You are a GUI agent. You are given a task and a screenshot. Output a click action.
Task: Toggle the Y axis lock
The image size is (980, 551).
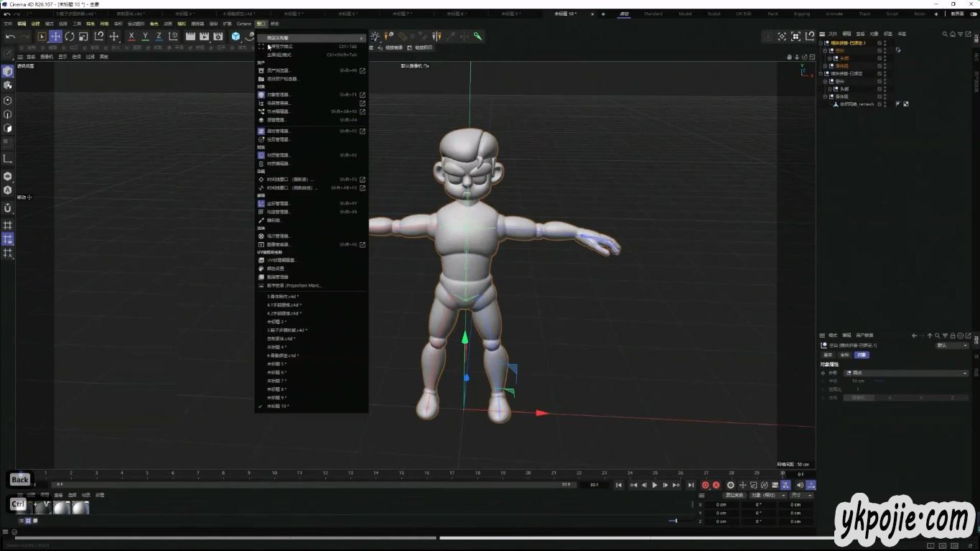tap(145, 37)
